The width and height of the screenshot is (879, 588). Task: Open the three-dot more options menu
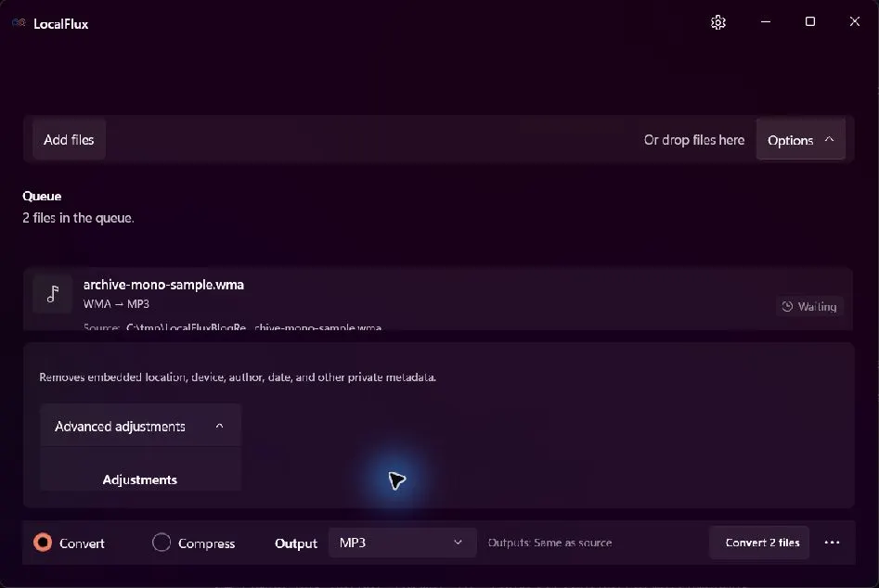[x=832, y=543]
